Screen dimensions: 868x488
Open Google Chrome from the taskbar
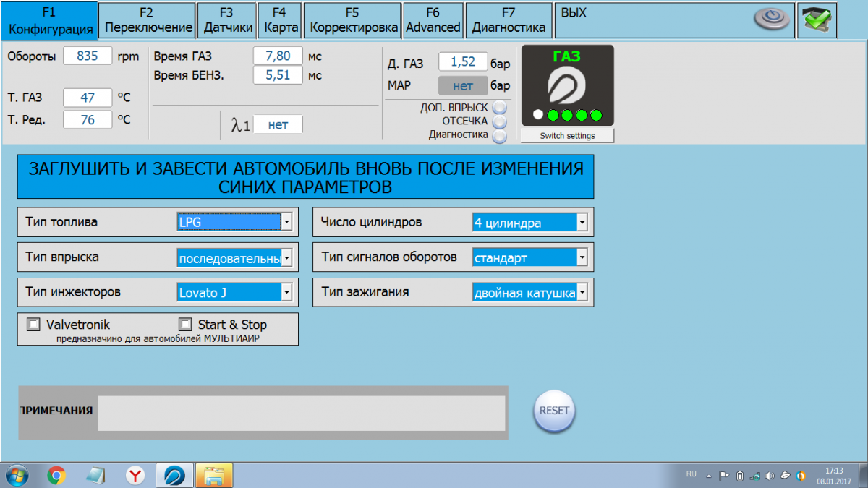[57, 475]
